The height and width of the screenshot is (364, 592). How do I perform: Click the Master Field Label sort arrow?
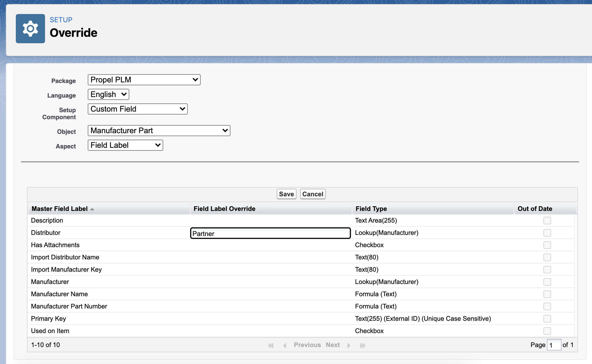[x=92, y=209]
